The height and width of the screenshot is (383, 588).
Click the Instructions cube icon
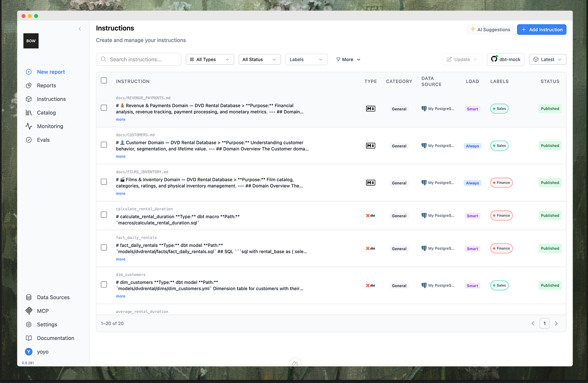(29, 99)
